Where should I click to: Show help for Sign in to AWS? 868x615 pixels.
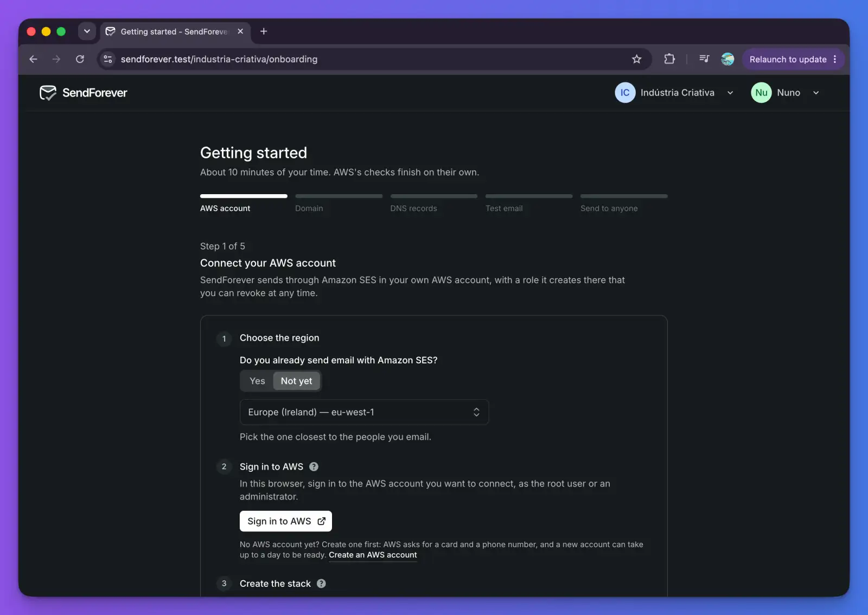coord(314,466)
